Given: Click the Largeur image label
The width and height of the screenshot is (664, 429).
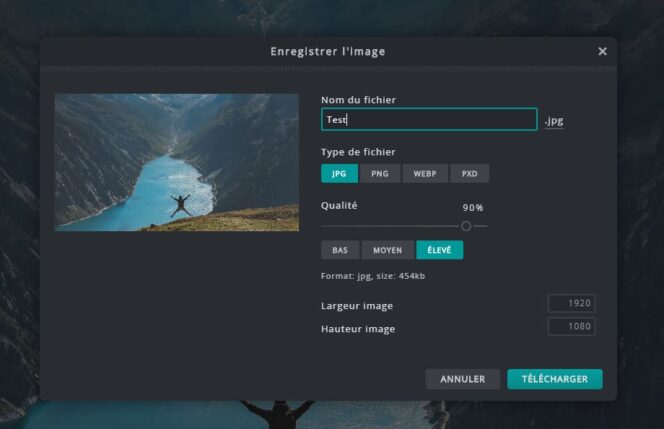Looking at the screenshot, I should point(357,306).
